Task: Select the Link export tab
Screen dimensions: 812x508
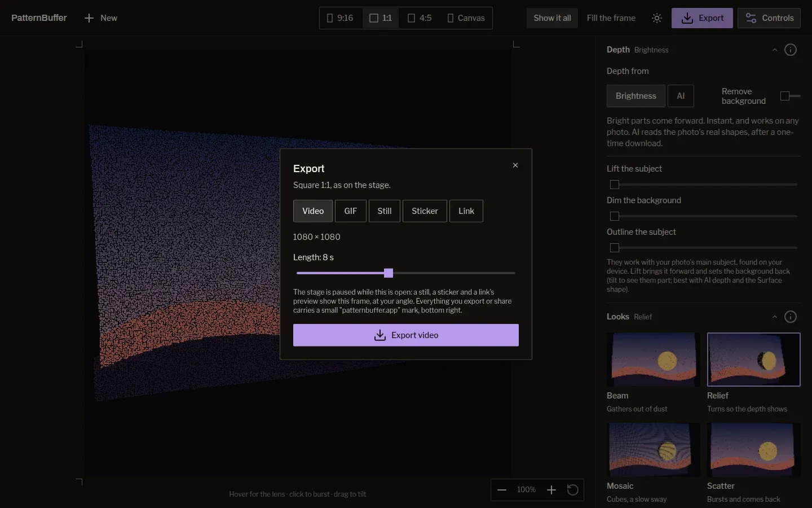Action: tap(466, 211)
